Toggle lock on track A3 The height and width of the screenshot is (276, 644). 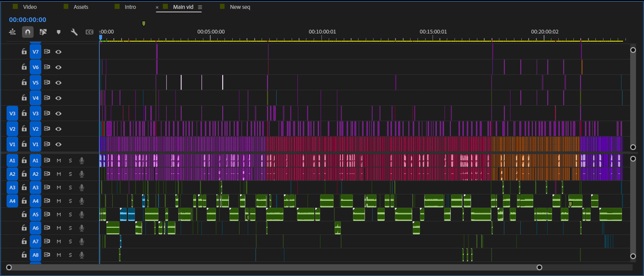coord(24,188)
